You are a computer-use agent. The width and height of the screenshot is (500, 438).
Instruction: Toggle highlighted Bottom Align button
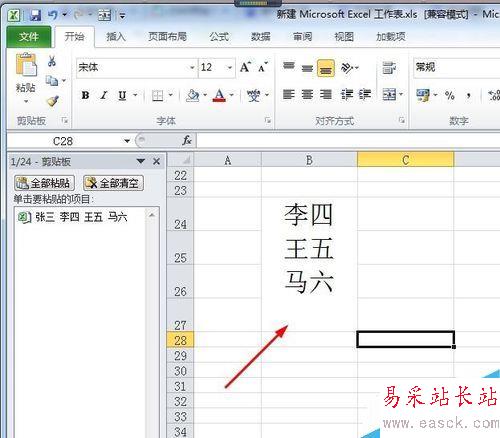click(326, 68)
